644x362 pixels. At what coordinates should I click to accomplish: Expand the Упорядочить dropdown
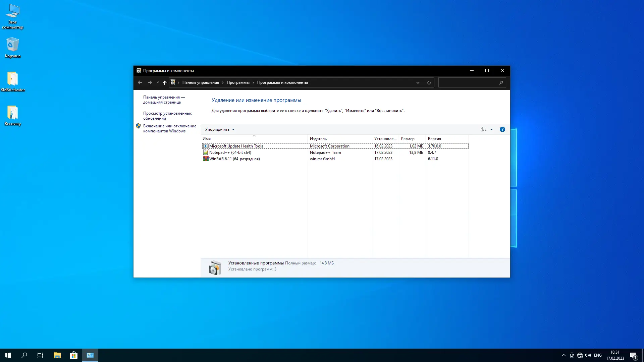220,129
